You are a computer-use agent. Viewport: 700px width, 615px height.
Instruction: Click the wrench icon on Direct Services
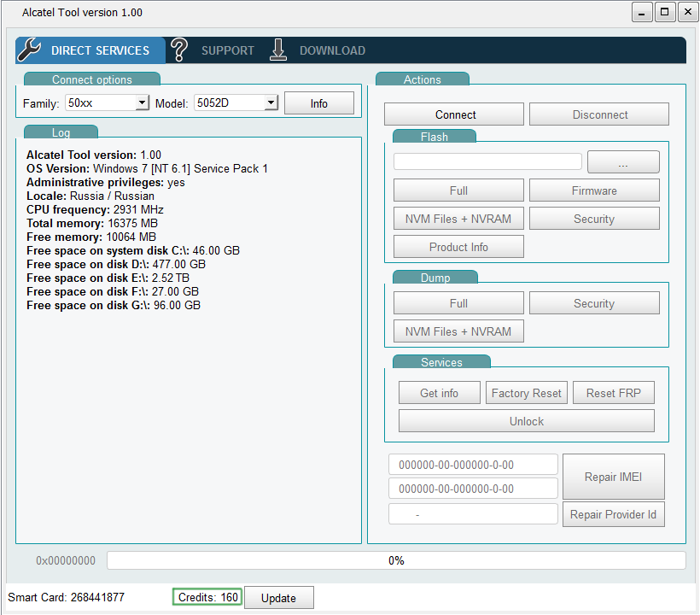point(30,50)
